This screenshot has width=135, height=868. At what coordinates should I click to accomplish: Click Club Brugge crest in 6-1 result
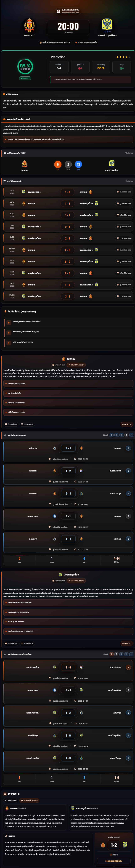(55, 448)
